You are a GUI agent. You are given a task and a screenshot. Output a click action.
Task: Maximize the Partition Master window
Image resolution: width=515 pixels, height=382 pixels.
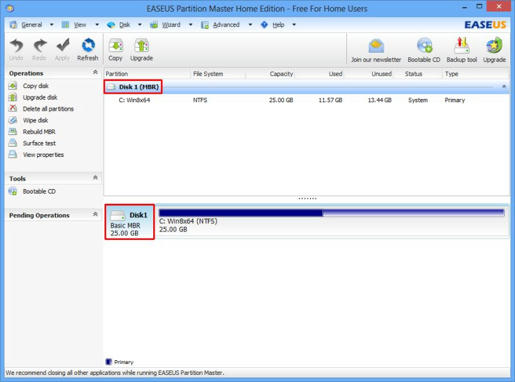click(x=479, y=7)
